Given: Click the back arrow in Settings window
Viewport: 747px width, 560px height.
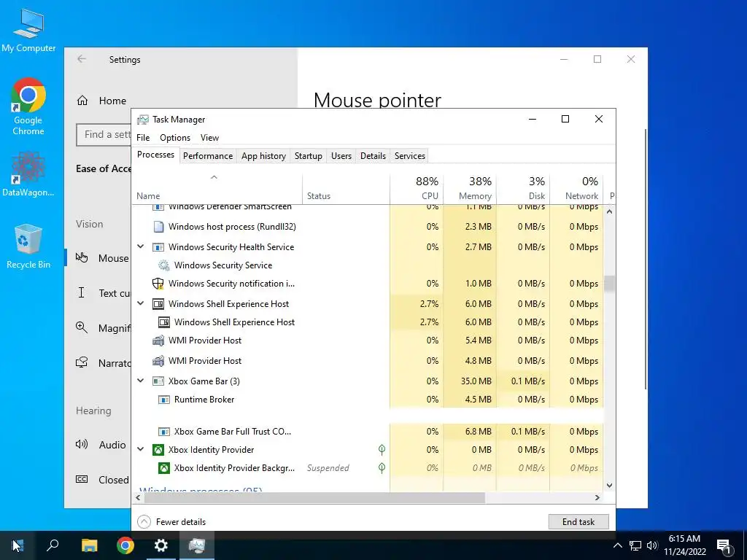Looking at the screenshot, I should 82,59.
